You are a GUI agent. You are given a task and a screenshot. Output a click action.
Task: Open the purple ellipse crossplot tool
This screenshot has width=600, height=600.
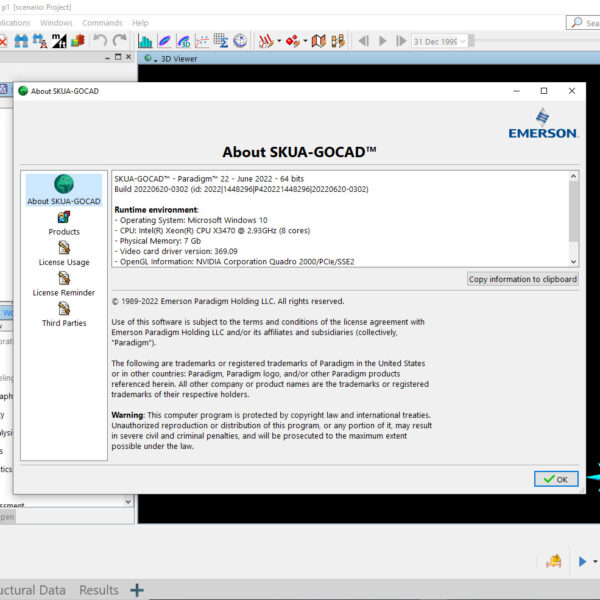[x=165, y=41]
